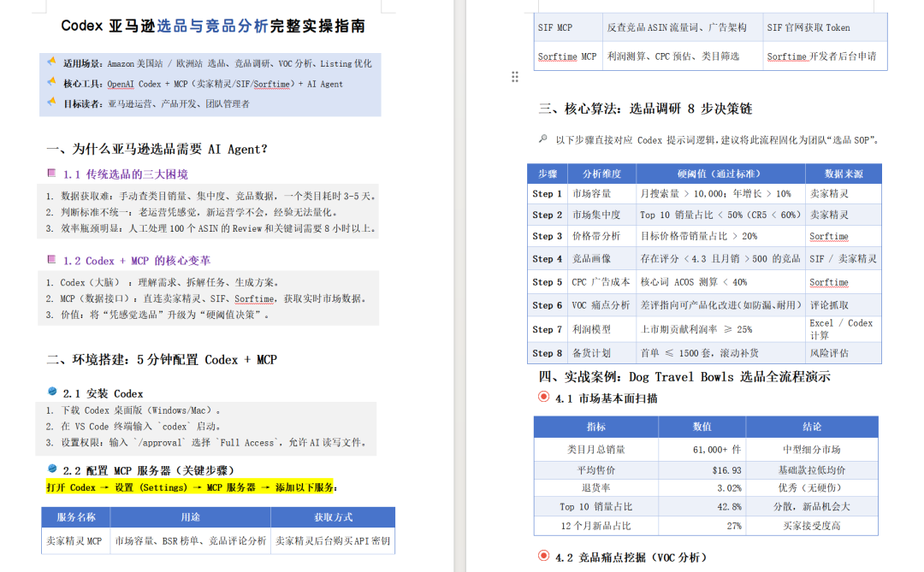The image size is (924, 572).
Task: Click table header 服务名称
Action: (x=76, y=517)
